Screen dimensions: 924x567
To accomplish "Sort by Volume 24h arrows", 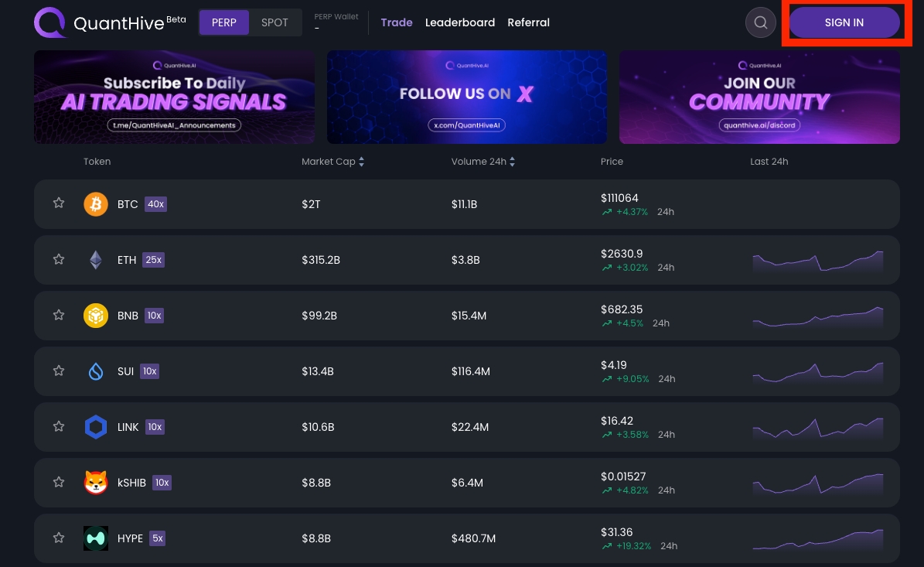I will point(512,162).
